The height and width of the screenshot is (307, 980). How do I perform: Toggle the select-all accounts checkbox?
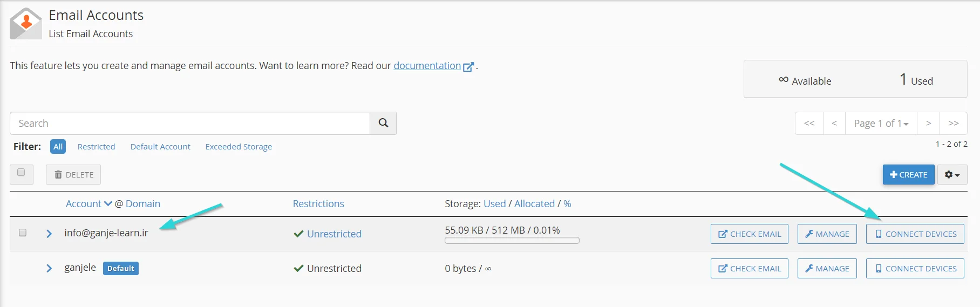21,173
